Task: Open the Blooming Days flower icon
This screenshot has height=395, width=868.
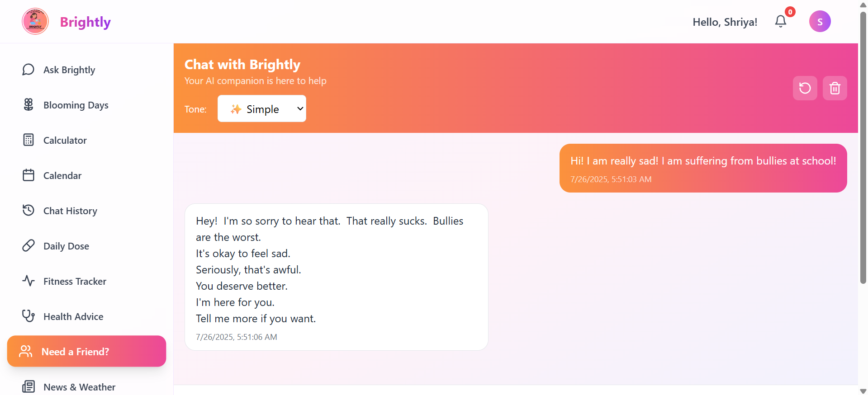Action: pos(28,104)
